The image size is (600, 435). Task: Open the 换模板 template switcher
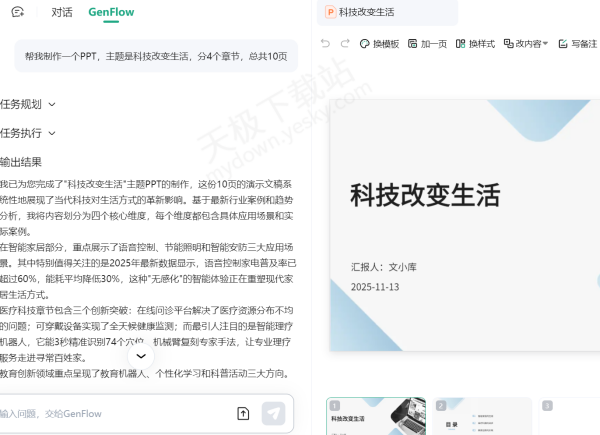coord(378,44)
